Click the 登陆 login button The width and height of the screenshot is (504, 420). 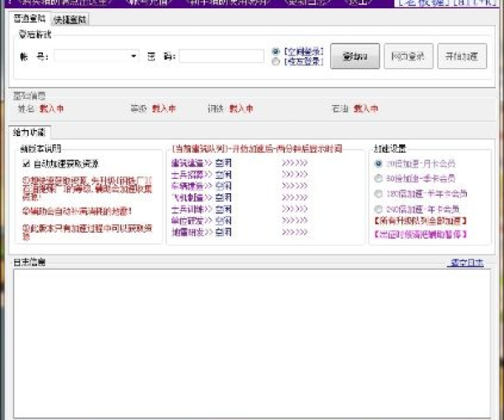(354, 56)
